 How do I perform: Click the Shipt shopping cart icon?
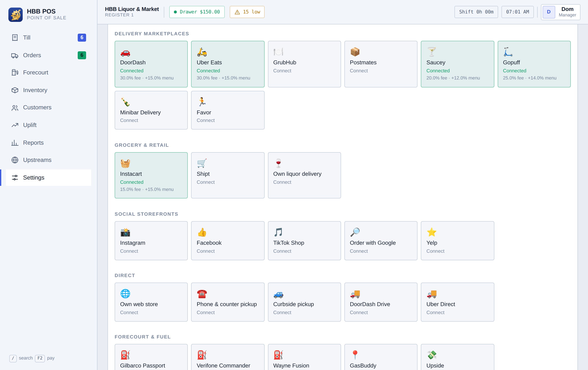coord(202,163)
